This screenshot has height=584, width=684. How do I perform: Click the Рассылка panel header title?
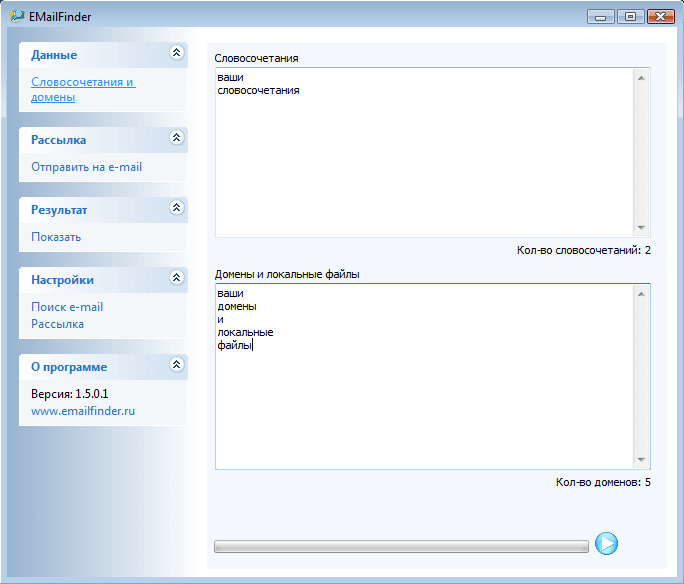(x=58, y=140)
